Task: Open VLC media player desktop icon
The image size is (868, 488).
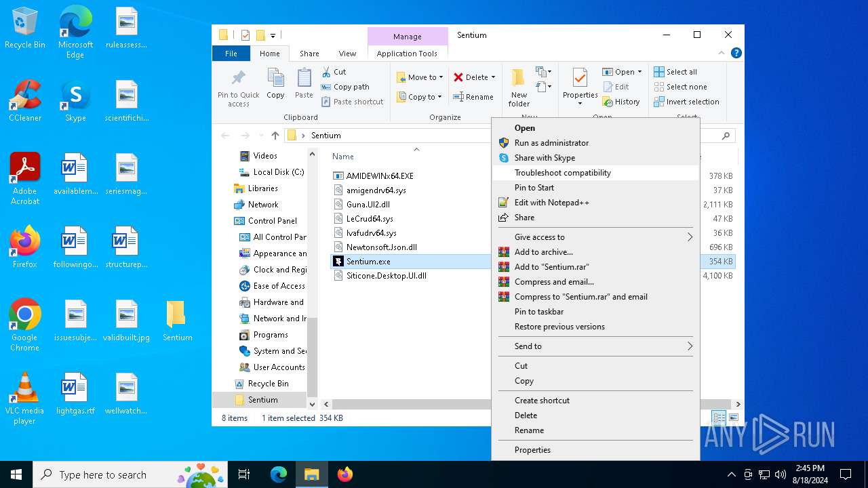Action: pyautogui.click(x=25, y=399)
